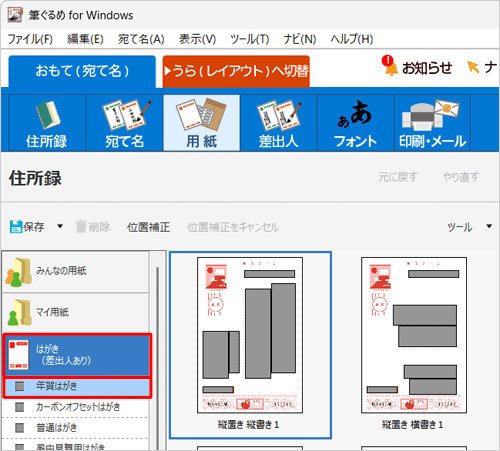Open the 編集(E) menu
This screenshot has height=451, width=500.
point(85,39)
